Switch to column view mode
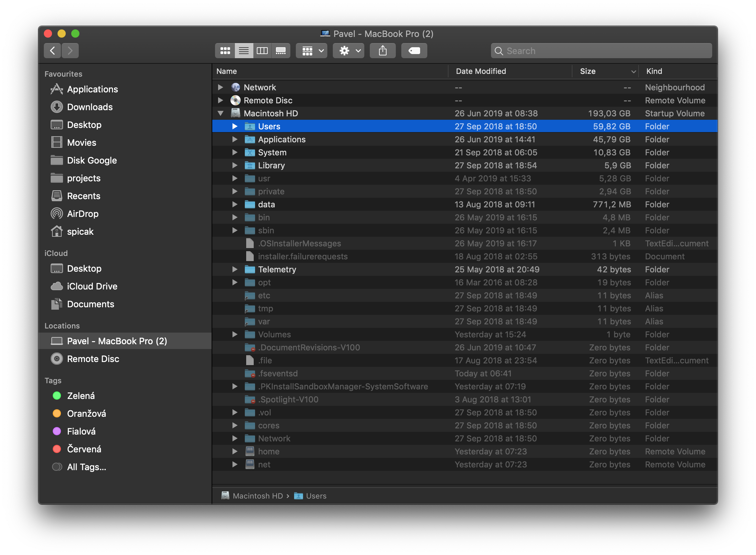The image size is (756, 555). 262,50
